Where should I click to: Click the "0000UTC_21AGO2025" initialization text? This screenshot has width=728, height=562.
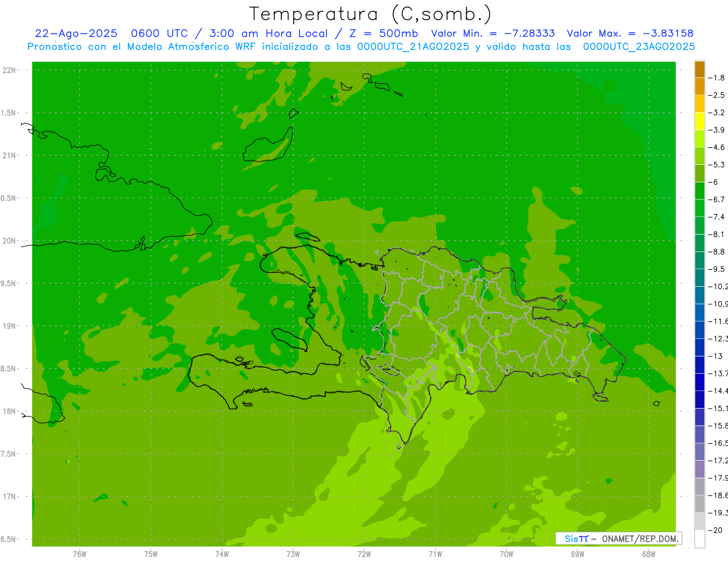coord(413,47)
